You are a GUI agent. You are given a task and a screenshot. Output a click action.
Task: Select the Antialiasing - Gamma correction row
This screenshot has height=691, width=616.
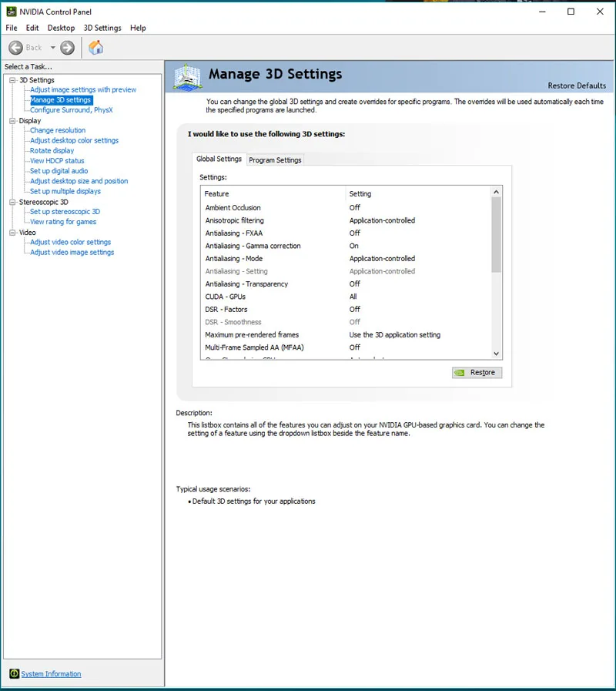click(346, 246)
